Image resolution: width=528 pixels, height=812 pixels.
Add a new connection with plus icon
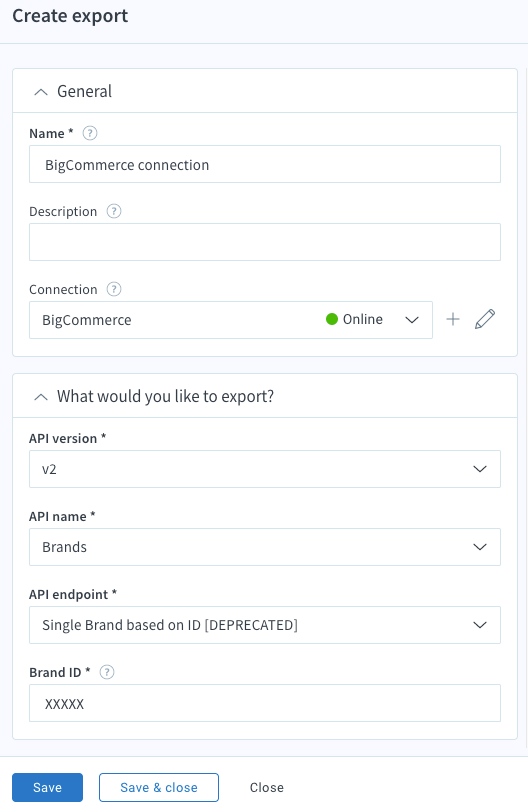(453, 319)
